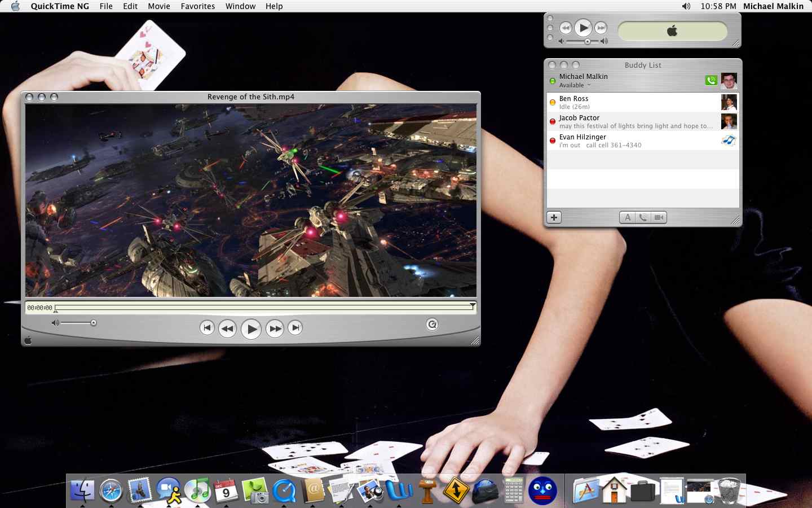Launch iPhoto from the Dock

pyautogui.click(x=255, y=490)
